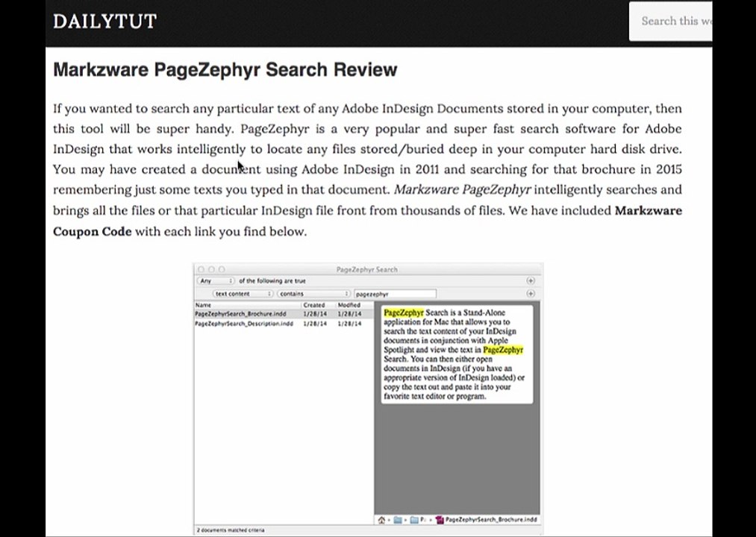Click the first folder icon after the home icon
Image resolution: width=756 pixels, height=537 pixels.
pyautogui.click(x=398, y=520)
